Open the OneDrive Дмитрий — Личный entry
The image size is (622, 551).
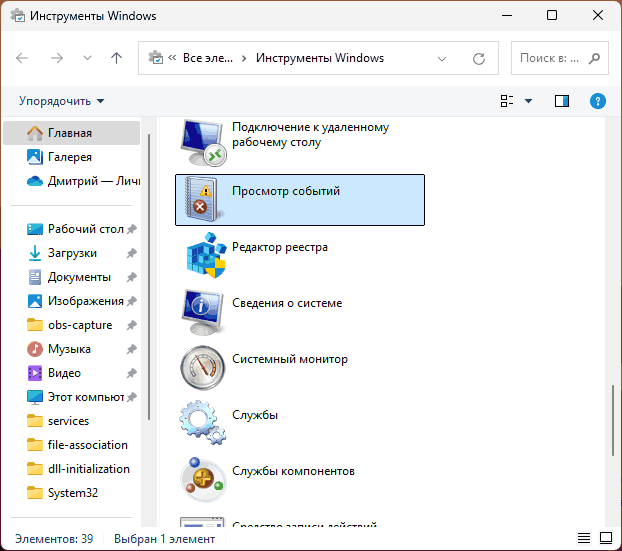pyautogui.click(x=71, y=181)
